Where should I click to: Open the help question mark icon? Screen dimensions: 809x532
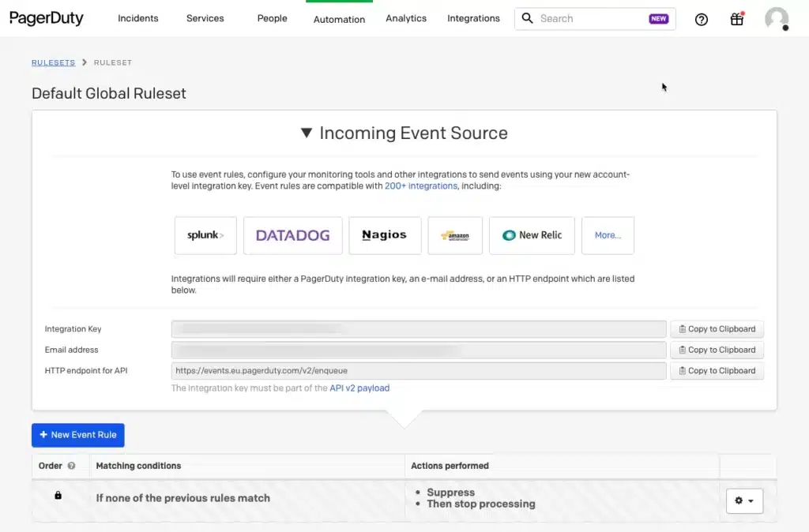pos(702,20)
